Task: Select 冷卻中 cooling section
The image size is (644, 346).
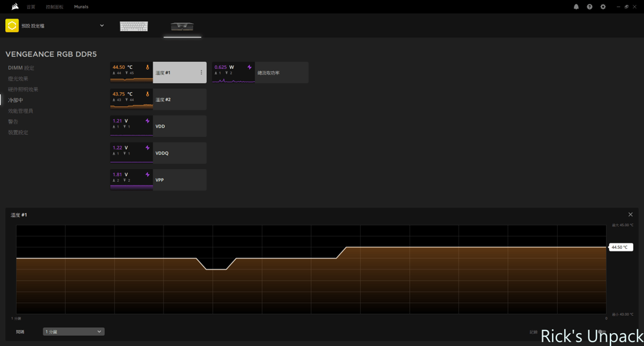Action: point(15,100)
